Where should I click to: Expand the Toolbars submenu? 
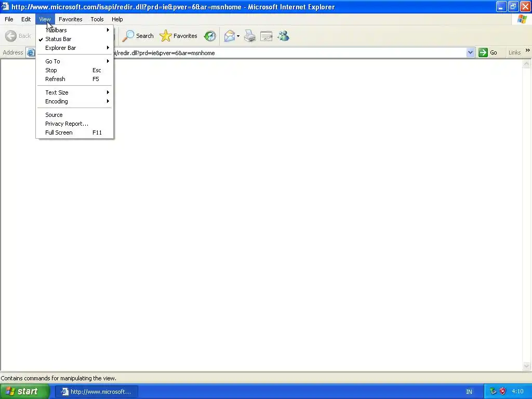[x=75, y=30]
